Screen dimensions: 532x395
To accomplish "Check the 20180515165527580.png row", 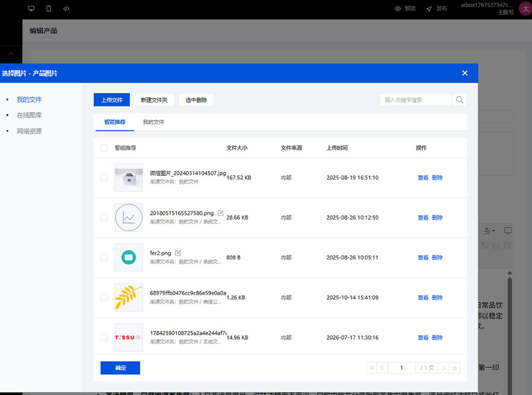I will pyautogui.click(x=104, y=217).
